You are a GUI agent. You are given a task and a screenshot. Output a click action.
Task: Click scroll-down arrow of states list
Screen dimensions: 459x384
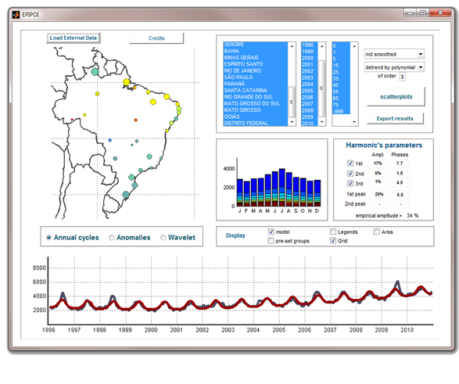pyautogui.click(x=292, y=122)
